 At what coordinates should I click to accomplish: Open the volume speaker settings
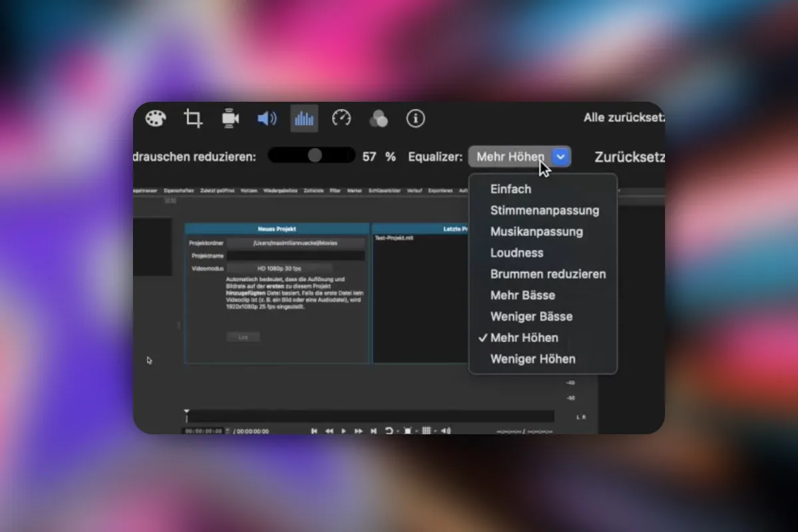pyautogui.click(x=267, y=119)
